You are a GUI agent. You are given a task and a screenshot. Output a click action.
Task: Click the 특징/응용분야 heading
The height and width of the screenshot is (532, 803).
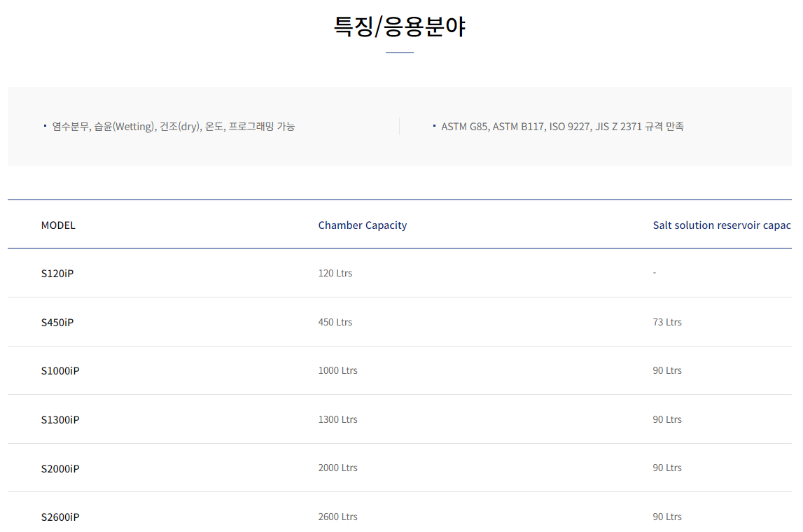(400, 27)
